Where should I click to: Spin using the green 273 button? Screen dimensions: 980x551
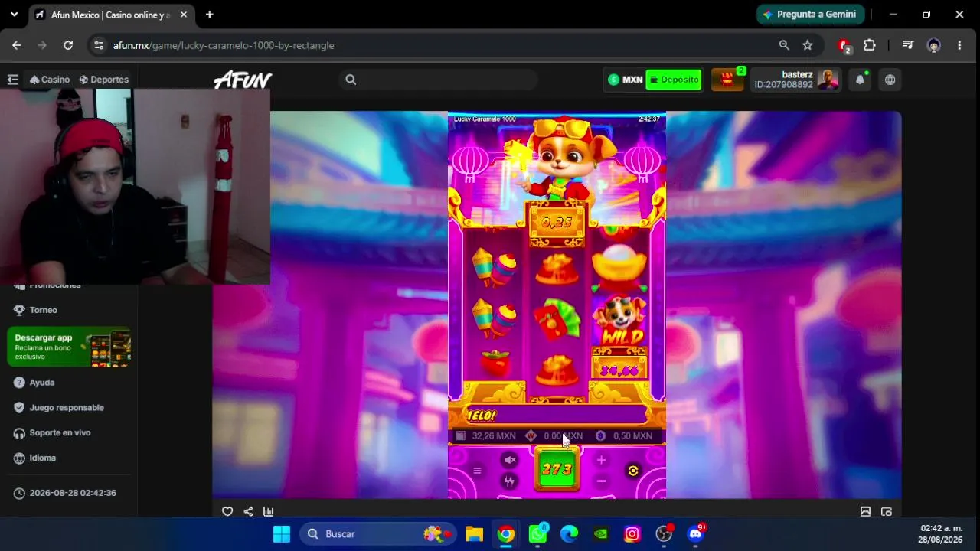(557, 469)
